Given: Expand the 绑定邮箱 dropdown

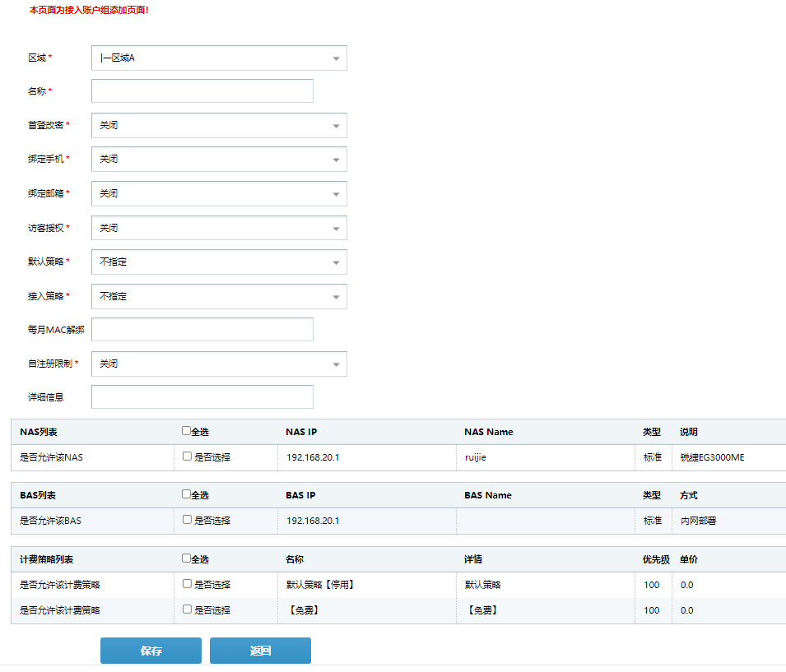Looking at the screenshot, I should [219, 193].
